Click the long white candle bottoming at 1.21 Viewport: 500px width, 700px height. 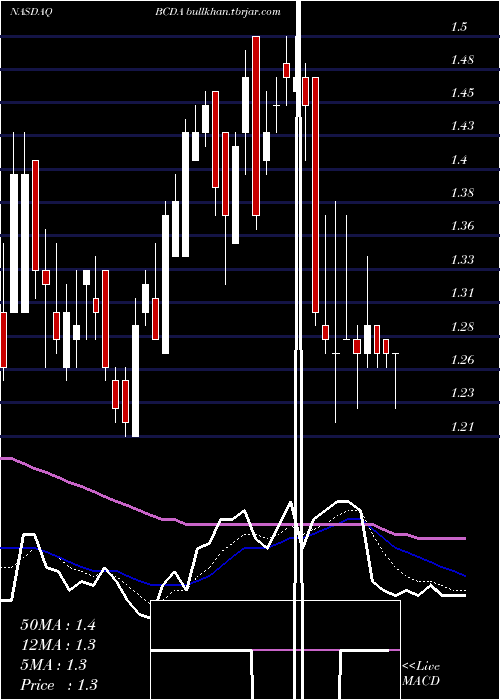coord(135,381)
